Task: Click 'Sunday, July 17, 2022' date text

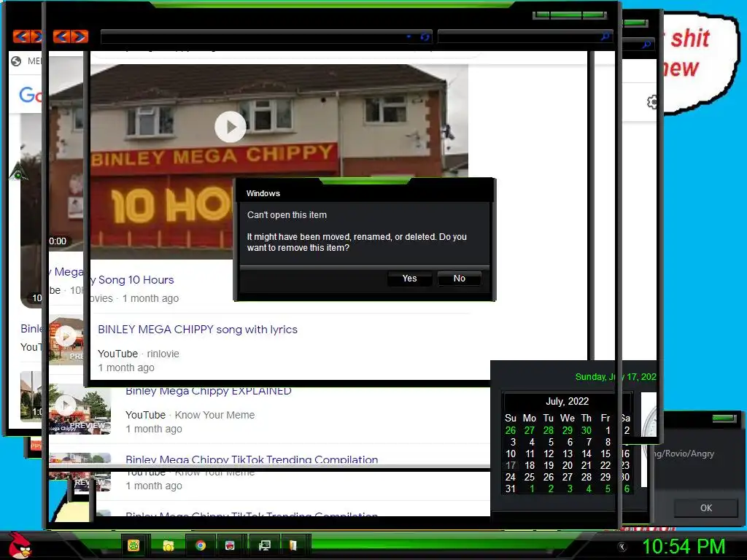Action: click(x=616, y=377)
